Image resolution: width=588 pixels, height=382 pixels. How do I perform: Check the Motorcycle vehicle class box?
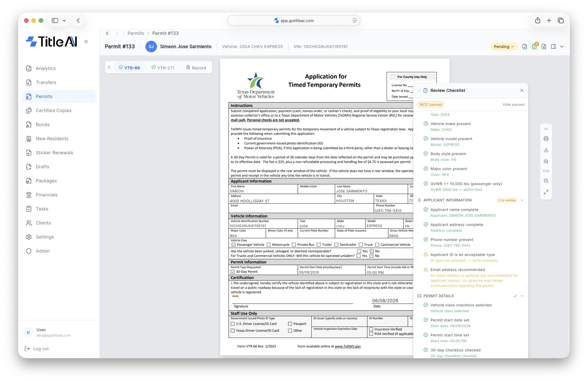coord(269,245)
